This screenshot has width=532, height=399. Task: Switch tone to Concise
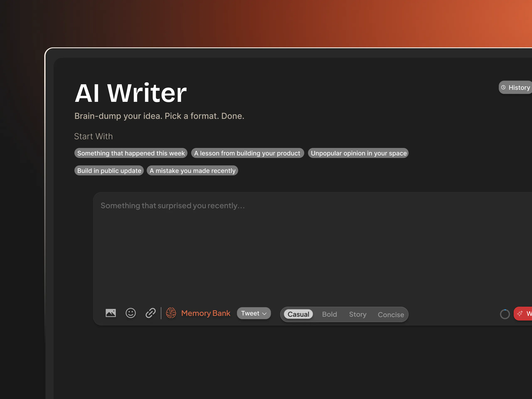coord(391,315)
